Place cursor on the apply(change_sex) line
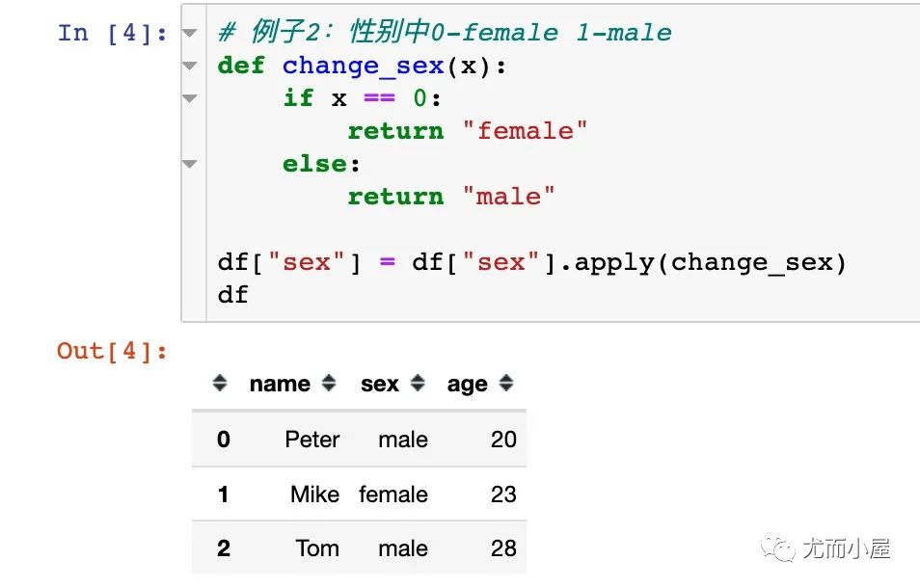Screen dimensions: 920x588 (531, 262)
